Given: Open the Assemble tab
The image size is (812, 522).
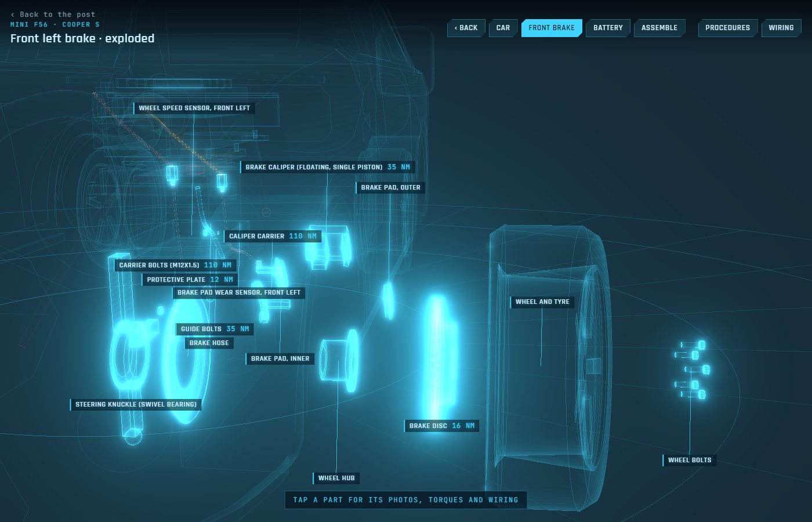Looking at the screenshot, I should tap(659, 28).
